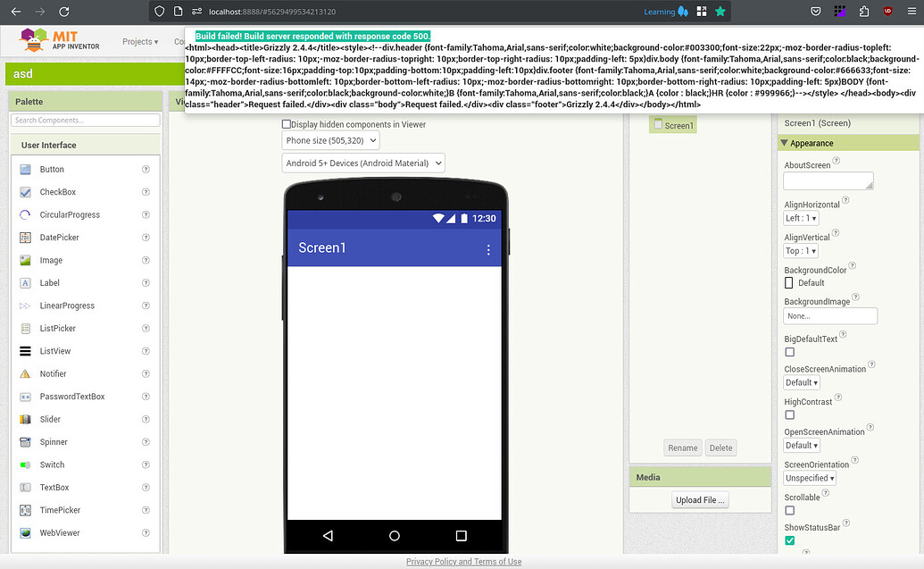Toggle the BigDefaultText checkbox
This screenshot has height=569, width=924.
(789, 352)
